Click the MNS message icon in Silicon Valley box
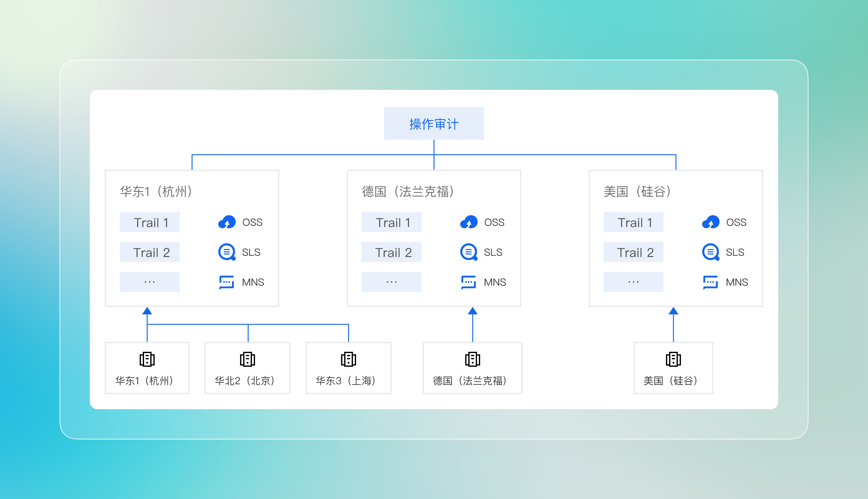Viewport: 868px width, 499px height. point(711,282)
